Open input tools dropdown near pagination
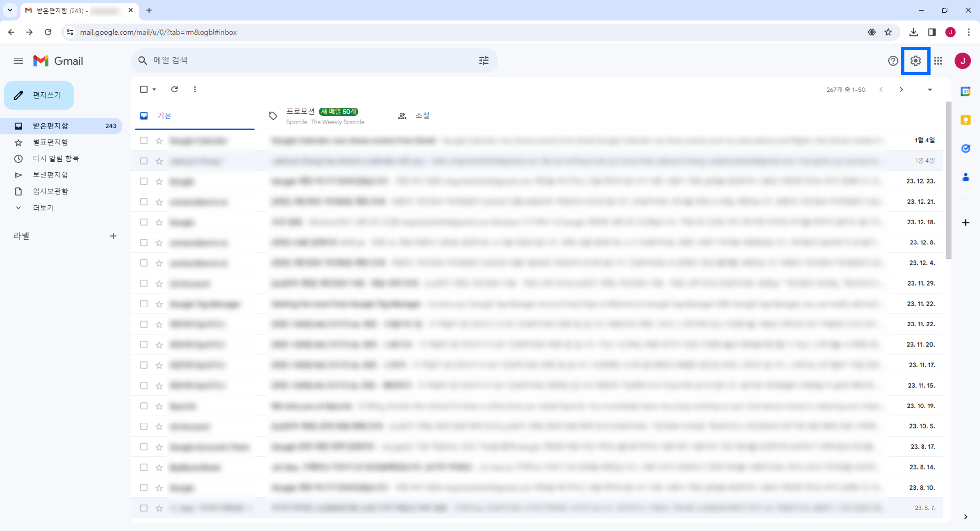 (x=929, y=90)
